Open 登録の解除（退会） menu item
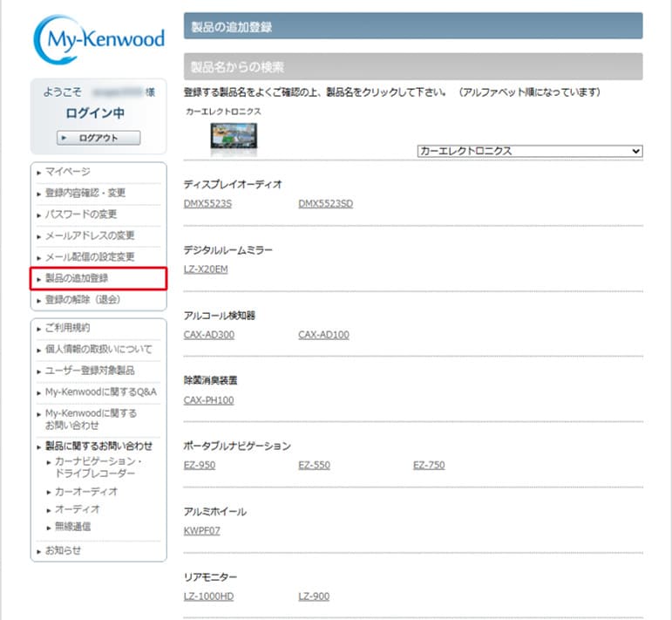This screenshot has width=672, height=620. pos(83,300)
